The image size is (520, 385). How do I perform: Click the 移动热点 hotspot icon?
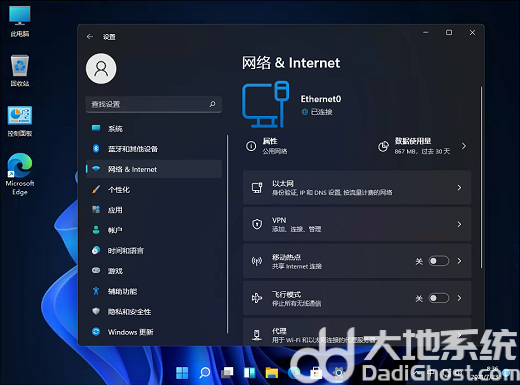point(257,261)
